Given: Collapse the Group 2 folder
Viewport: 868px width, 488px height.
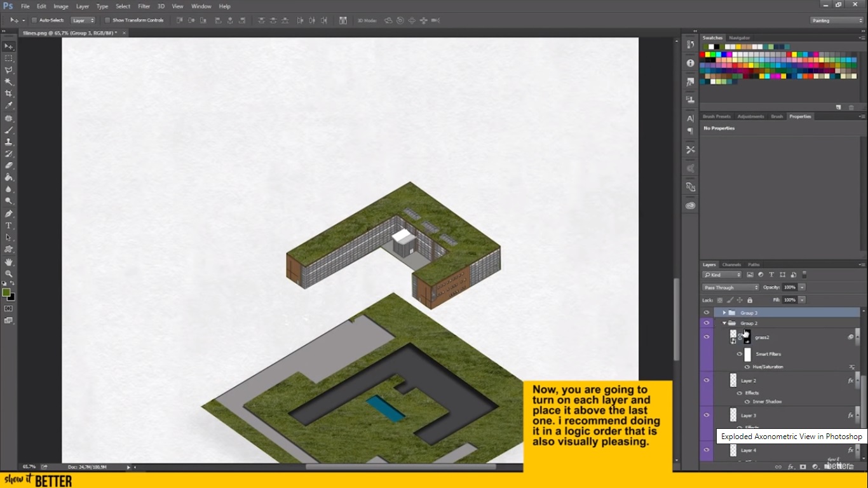Looking at the screenshot, I should pyautogui.click(x=723, y=323).
